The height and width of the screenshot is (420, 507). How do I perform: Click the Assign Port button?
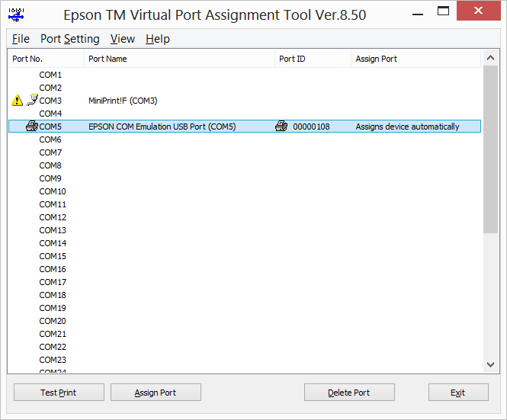(156, 393)
